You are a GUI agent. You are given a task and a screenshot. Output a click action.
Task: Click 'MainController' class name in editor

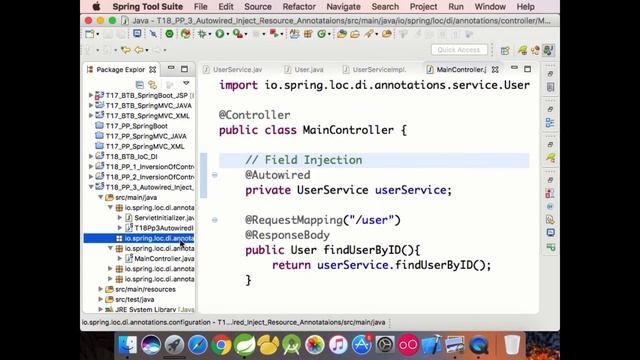(348, 130)
